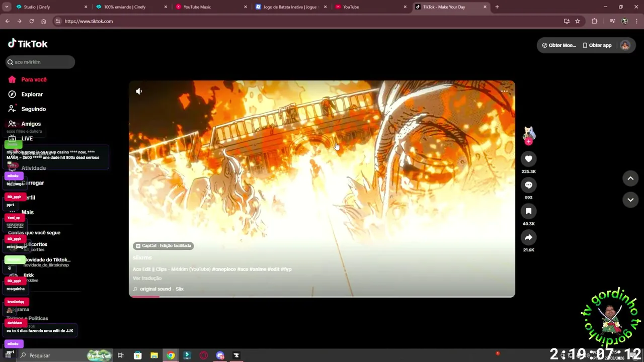Click the TikTok logo

(x=28, y=44)
